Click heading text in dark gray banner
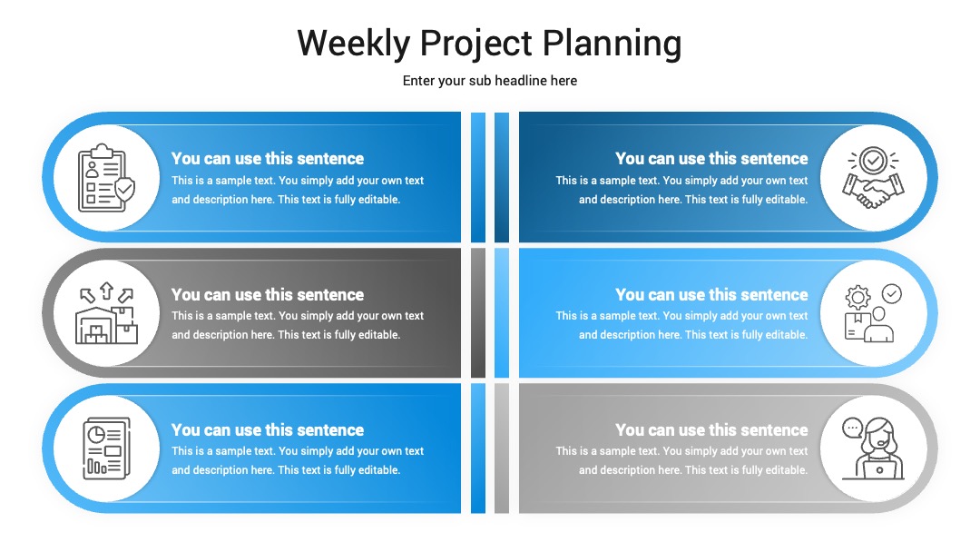 coord(268,294)
